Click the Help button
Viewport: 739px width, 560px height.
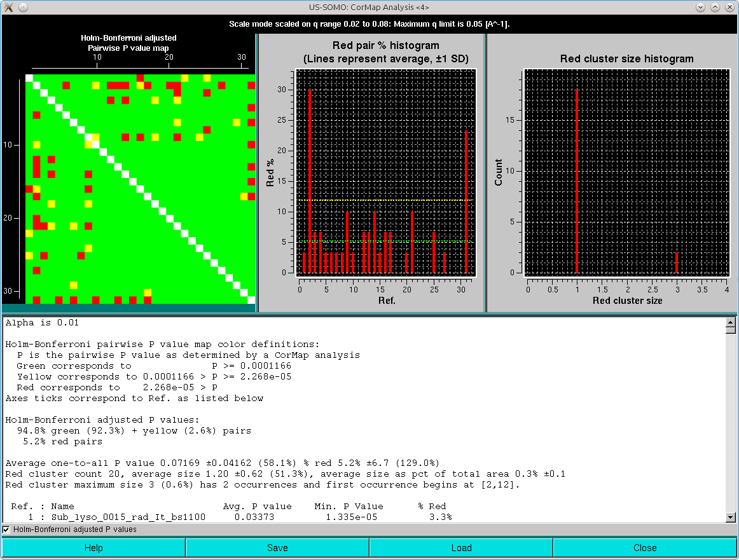[93, 547]
